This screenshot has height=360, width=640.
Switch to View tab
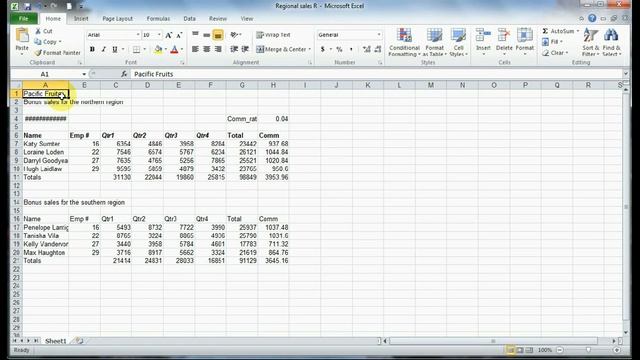pyautogui.click(x=247, y=18)
